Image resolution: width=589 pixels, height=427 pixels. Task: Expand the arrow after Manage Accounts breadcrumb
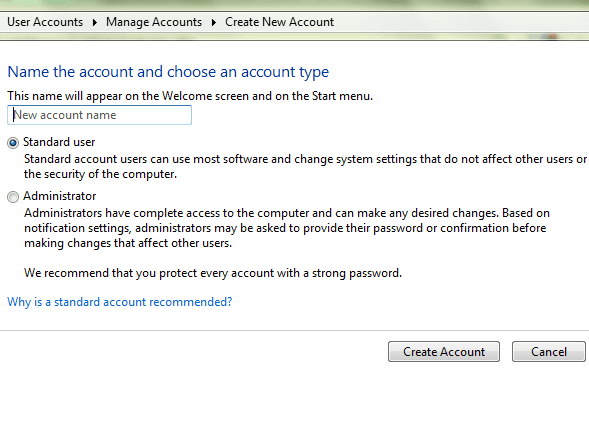point(213,23)
